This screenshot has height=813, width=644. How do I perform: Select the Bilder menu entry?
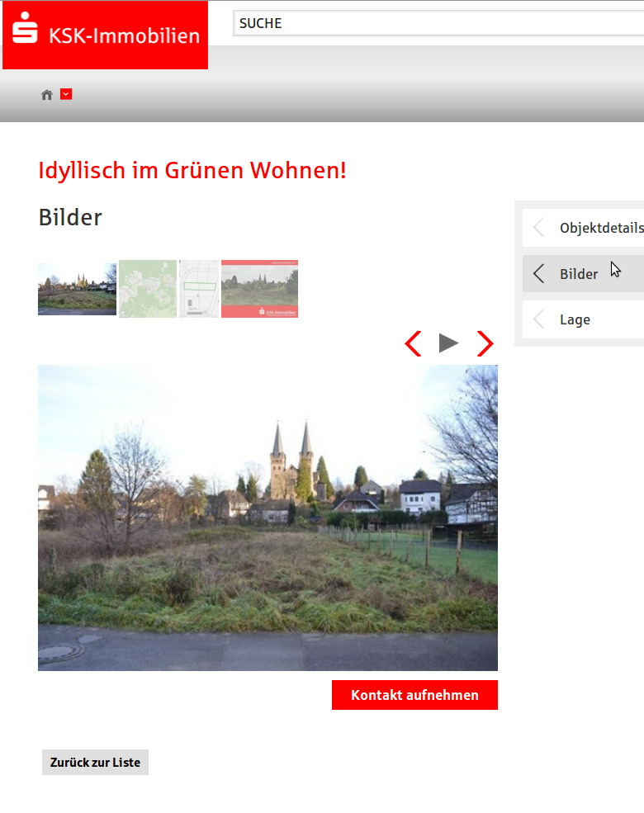point(584,273)
